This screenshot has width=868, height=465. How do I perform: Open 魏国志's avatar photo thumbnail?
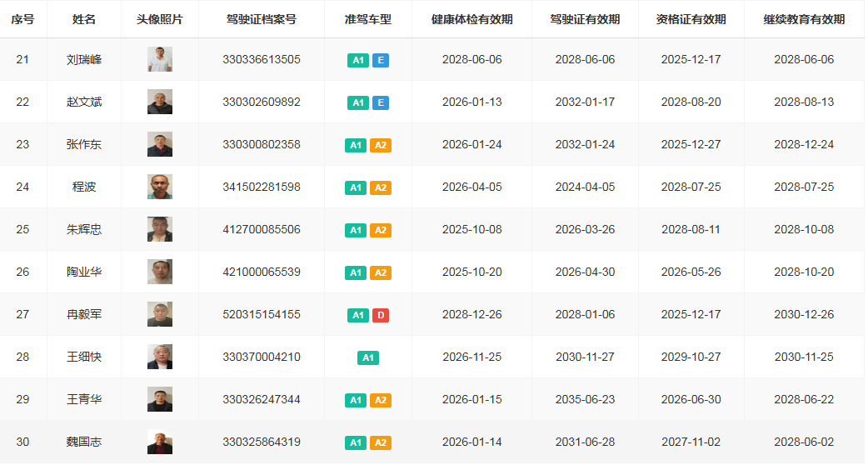[160, 442]
